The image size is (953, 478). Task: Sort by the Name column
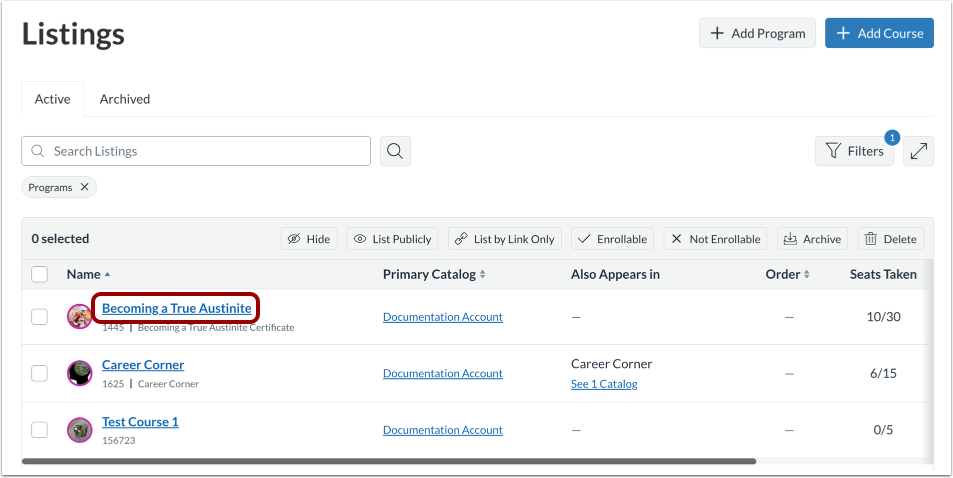pyautogui.click(x=89, y=274)
